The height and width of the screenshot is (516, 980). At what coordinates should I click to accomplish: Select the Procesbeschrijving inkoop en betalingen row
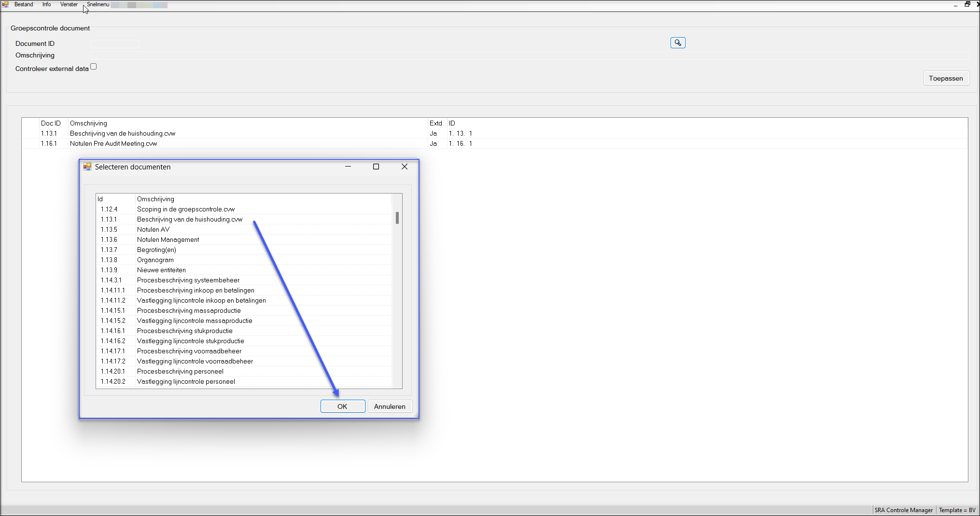[244, 291]
